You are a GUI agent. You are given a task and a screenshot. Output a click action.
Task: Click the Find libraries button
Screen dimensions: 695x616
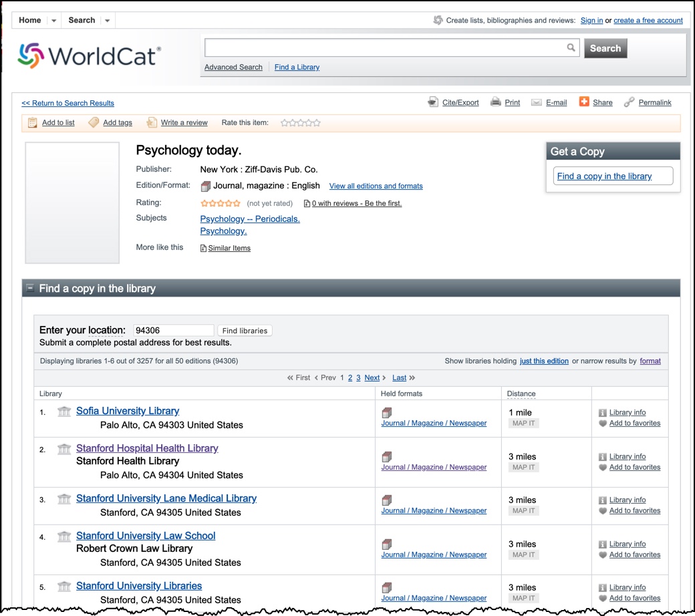coord(245,331)
